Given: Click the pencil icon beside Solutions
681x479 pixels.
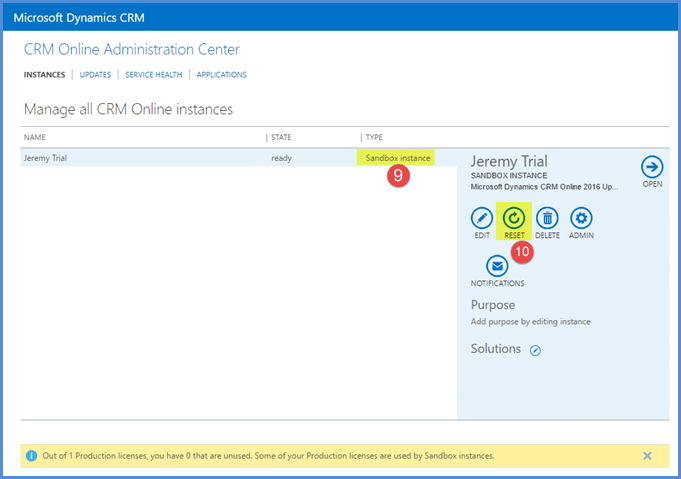Looking at the screenshot, I should pyautogui.click(x=535, y=350).
